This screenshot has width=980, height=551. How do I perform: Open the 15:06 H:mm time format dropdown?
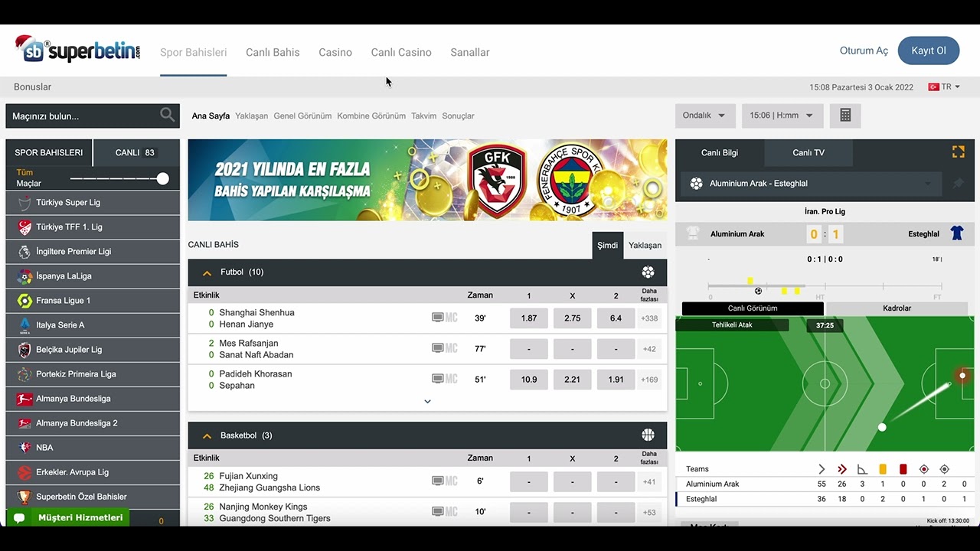(x=782, y=116)
